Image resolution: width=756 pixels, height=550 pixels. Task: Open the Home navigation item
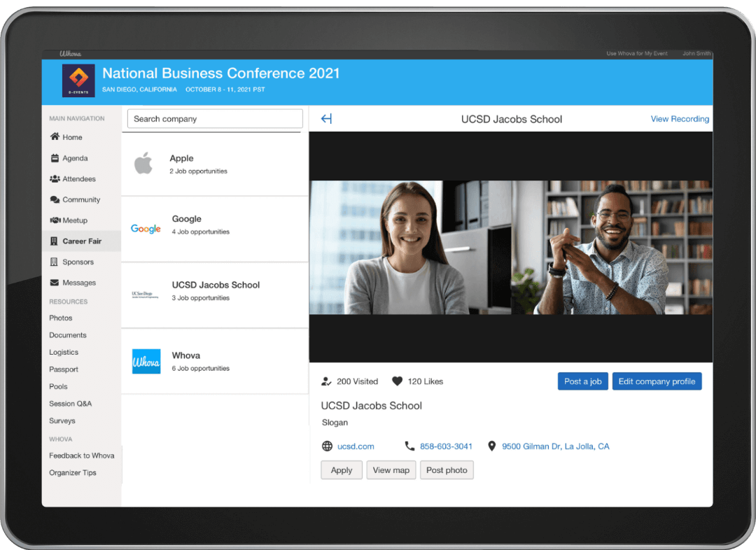pos(81,137)
